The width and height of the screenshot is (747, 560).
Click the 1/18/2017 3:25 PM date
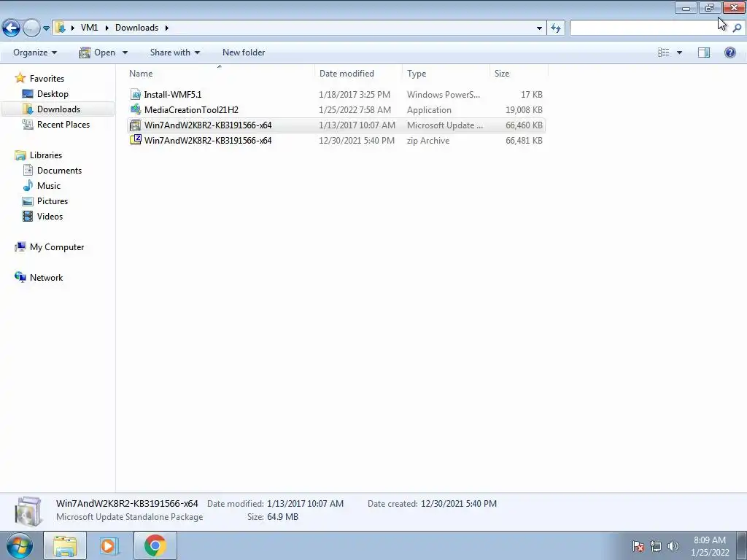point(355,94)
